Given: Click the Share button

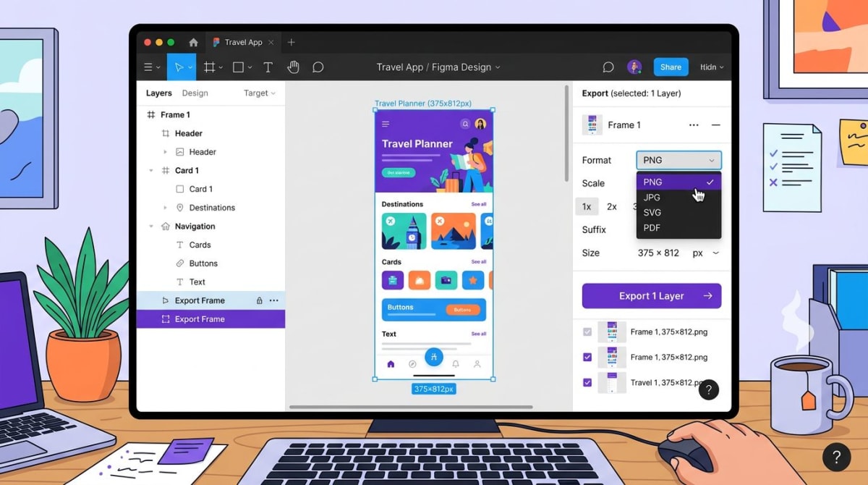Looking at the screenshot, I should (x=671, y=67).
